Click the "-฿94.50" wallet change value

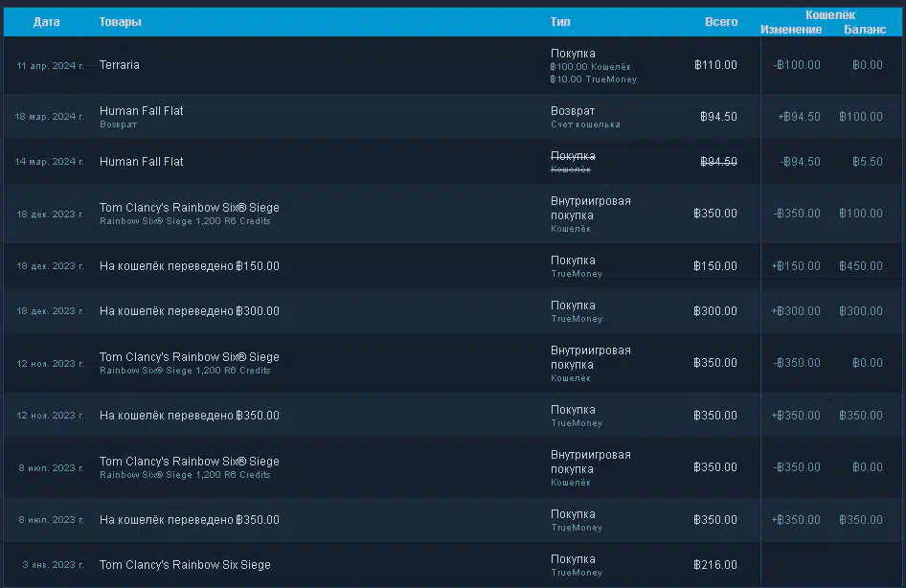pyautogui.click(x=801, y=162)
